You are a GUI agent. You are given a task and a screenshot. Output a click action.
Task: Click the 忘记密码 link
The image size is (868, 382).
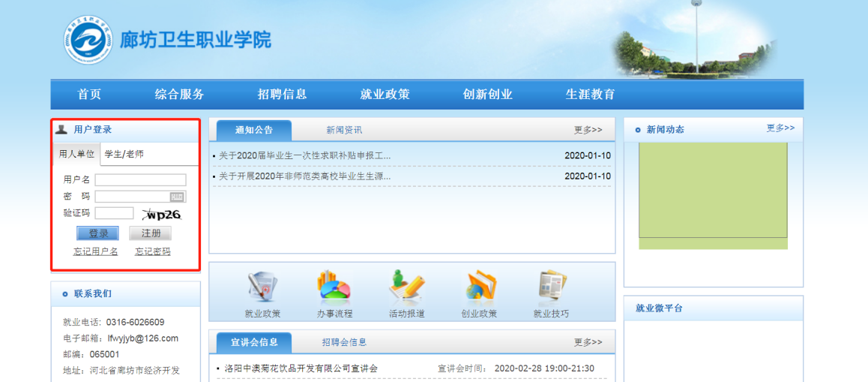pos(152,251)
